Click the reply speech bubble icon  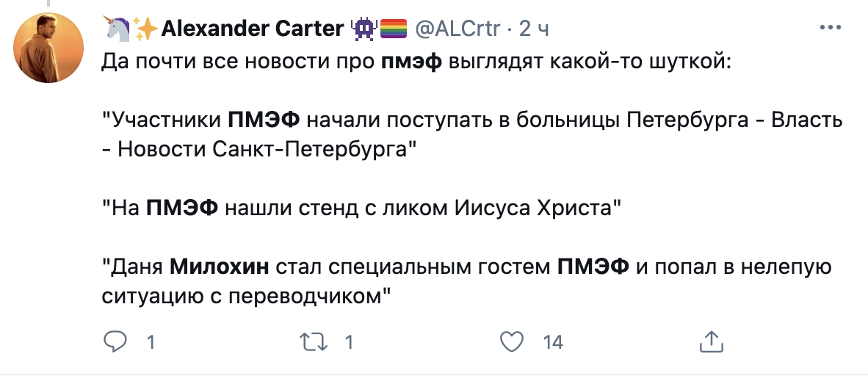[x=114, y=341]
